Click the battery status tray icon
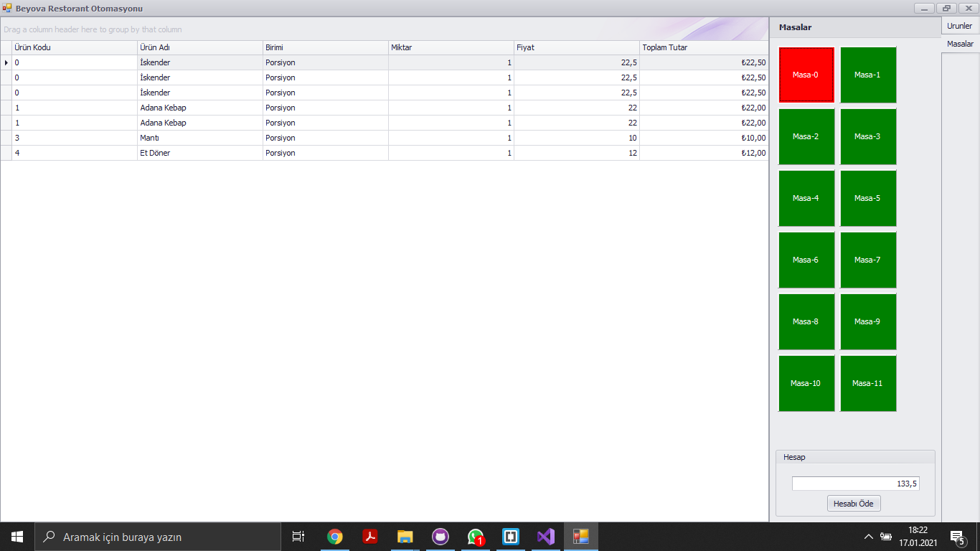The image size is (980, 551). click(x=887, y=537)
